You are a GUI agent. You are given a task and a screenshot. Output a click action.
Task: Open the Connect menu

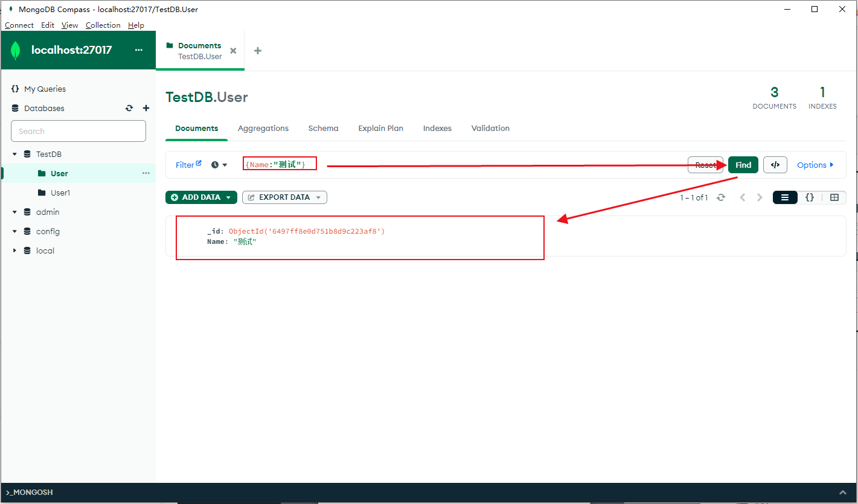tap(19, 25)
